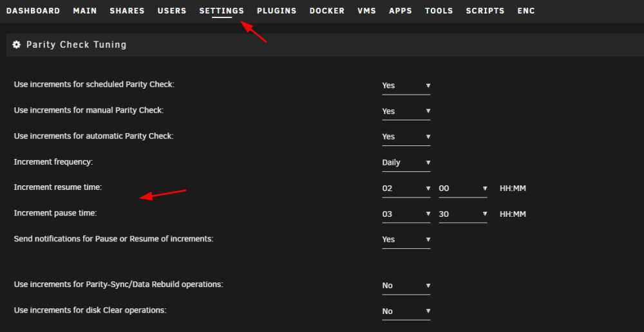Click the 'Increment resume time' label
This screenshot has height=332, width=644.
(58, 187)
